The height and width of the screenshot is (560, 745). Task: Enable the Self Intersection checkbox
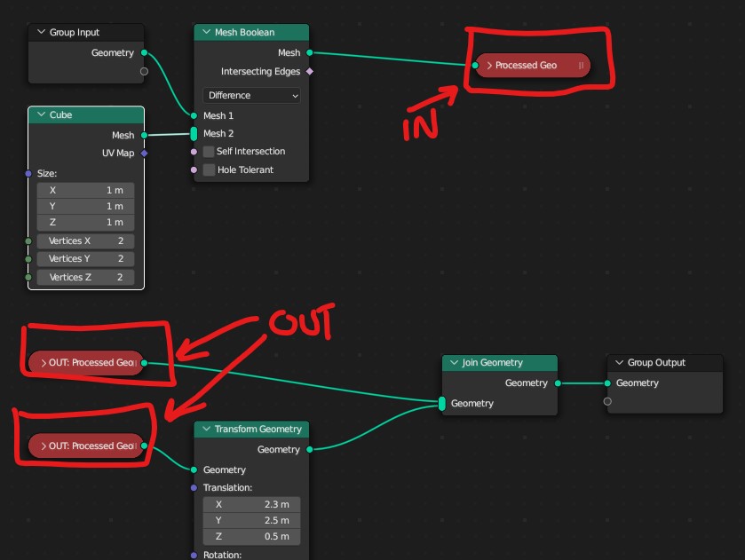point(209,152)
